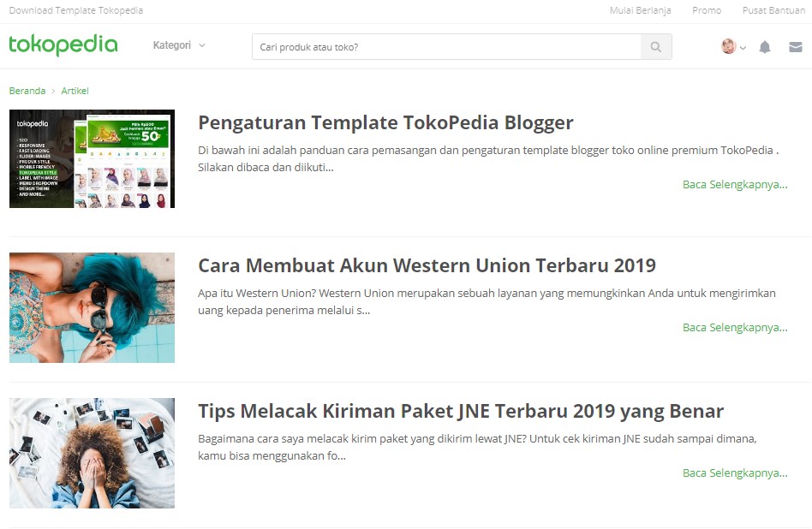
Task: Click the blue-haired woman article thumbnail
Action: coord(92,307)
